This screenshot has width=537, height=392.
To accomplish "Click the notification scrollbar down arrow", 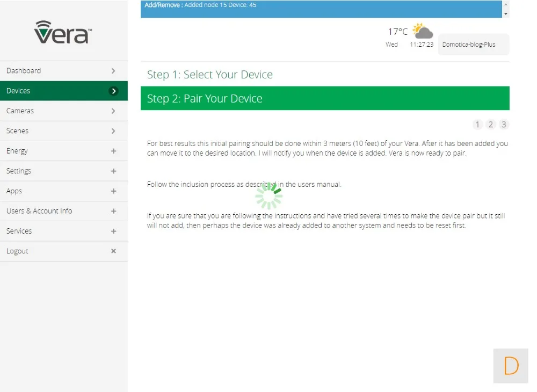I will click(506, 14).
